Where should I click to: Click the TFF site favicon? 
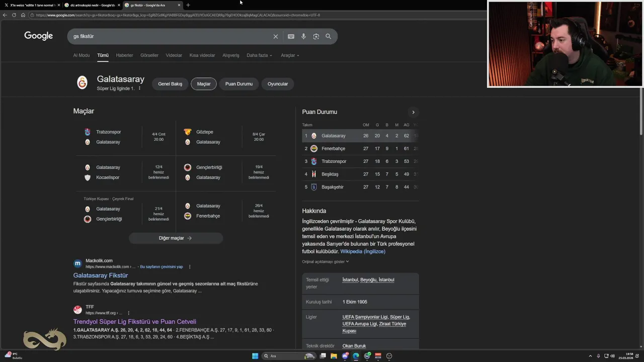pos(77,310)
